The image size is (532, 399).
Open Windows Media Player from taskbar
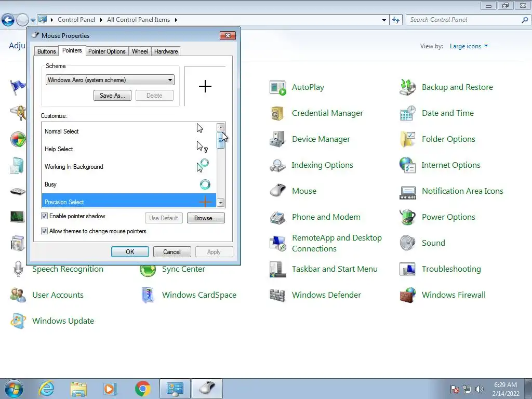click(x=110, y=389)
